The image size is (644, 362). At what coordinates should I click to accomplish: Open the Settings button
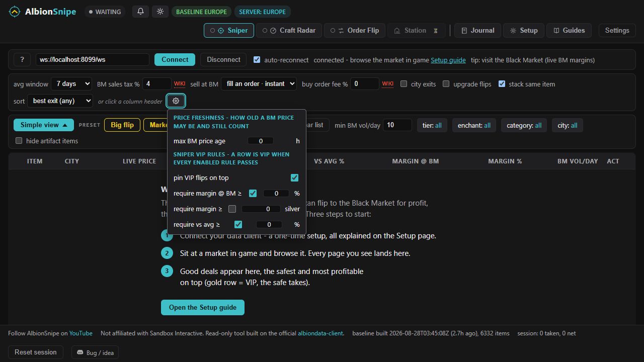(617, 30)
